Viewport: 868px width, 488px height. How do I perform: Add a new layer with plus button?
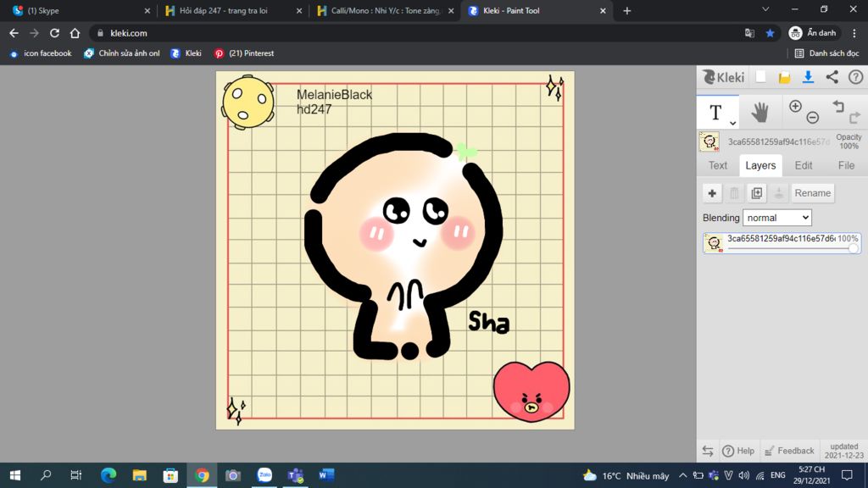click(712, 193)
